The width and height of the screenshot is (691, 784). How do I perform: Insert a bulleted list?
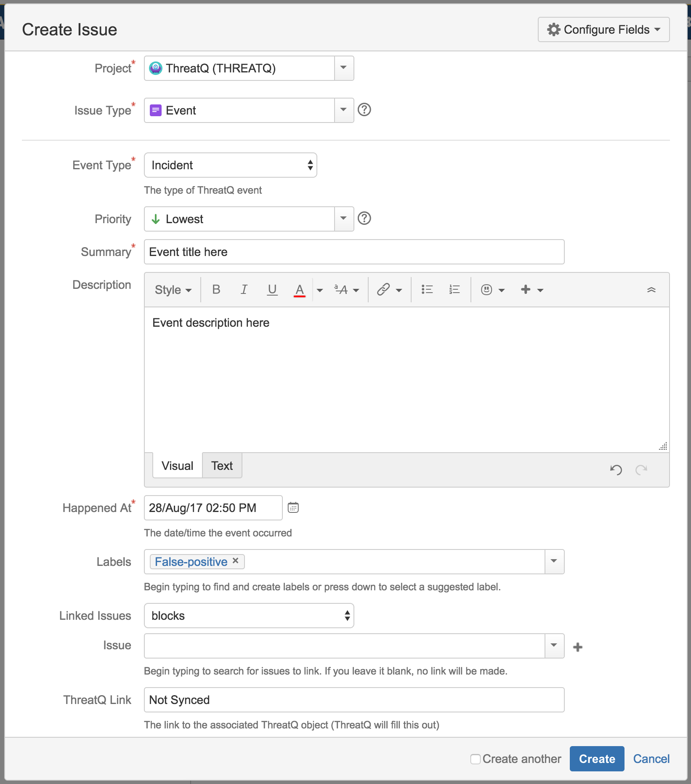click(427, 290)
